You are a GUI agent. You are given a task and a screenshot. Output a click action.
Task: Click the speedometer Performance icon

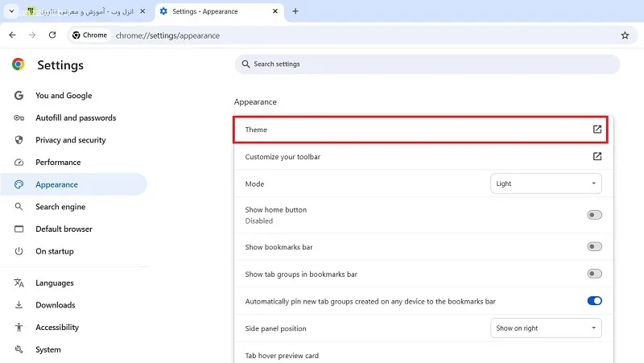pos(19,163)
